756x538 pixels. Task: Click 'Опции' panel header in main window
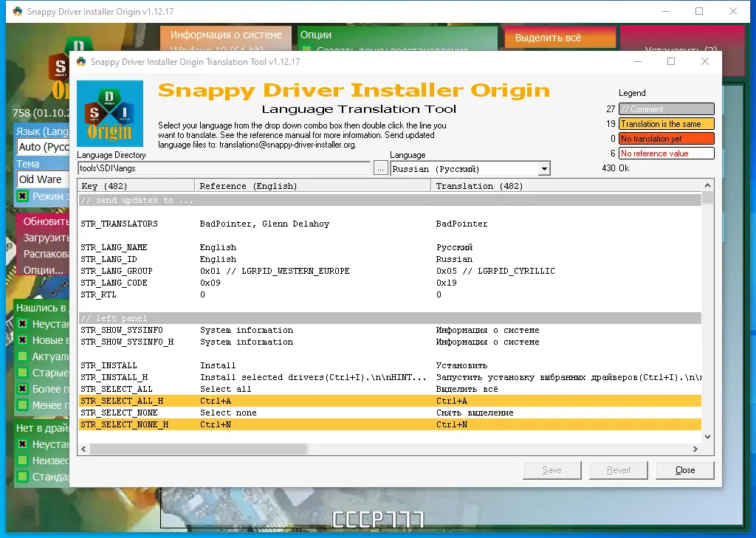tap(316, 35)
